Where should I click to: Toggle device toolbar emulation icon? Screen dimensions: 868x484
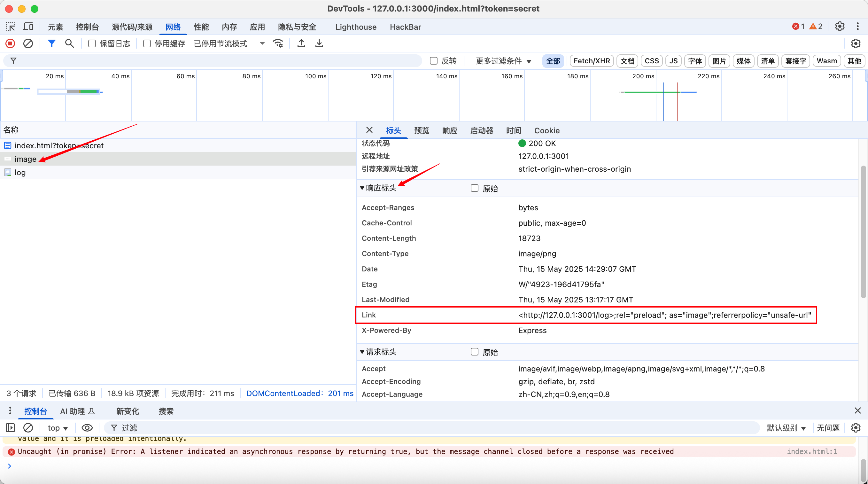point(28,27)
